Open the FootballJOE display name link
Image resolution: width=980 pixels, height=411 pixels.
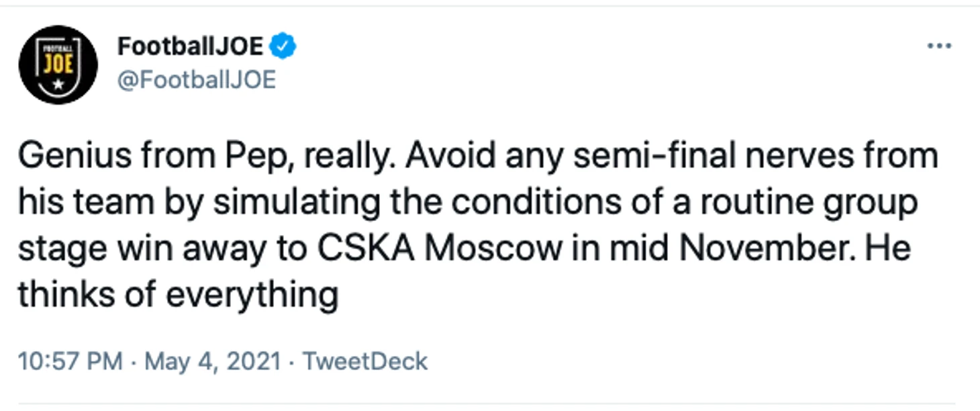coord(191,46)
